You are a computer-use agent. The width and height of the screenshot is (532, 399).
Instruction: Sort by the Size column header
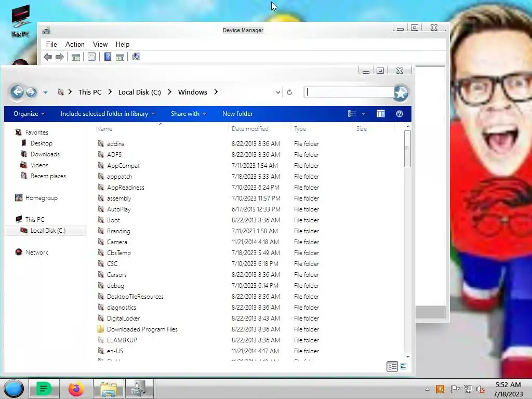[362, 129]
